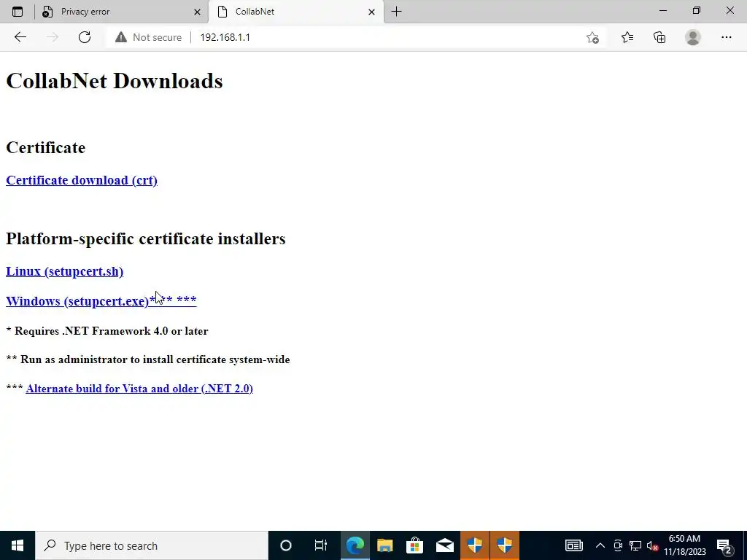This screenshot has height=560, width=747.
Task: Select the CollabNet tab
Action: tap(295, 12)
